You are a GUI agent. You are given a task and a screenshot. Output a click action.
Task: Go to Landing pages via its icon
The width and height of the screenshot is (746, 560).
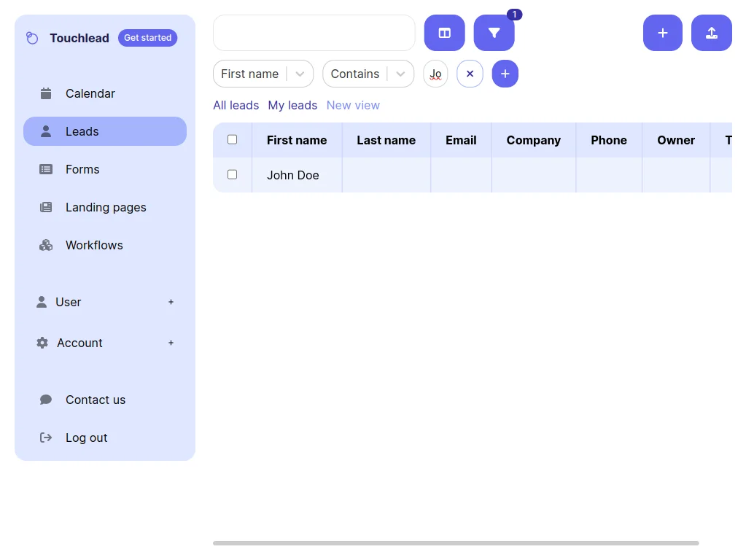pos(46,207)
